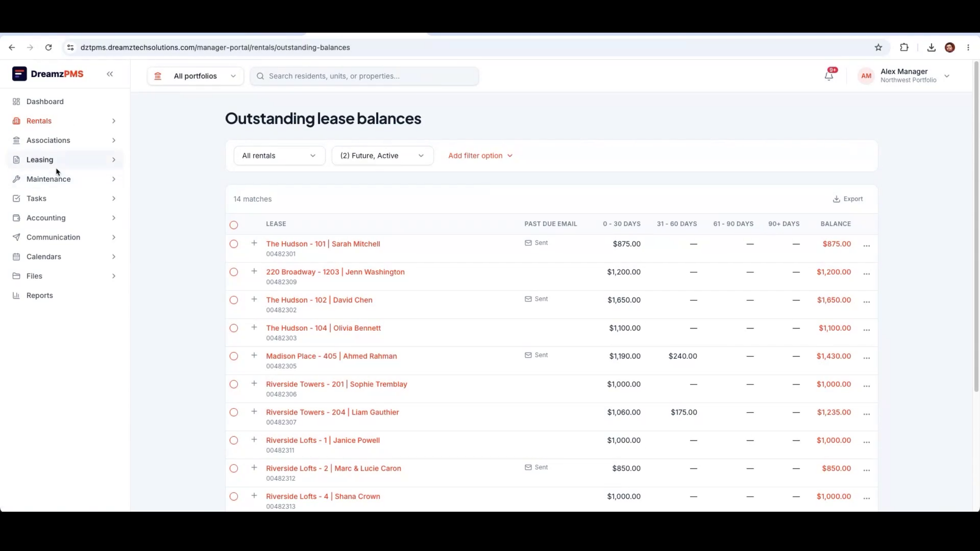Click the search magnifier icon
This screenshot has height=551, width=980.
(x=260, y=76)
